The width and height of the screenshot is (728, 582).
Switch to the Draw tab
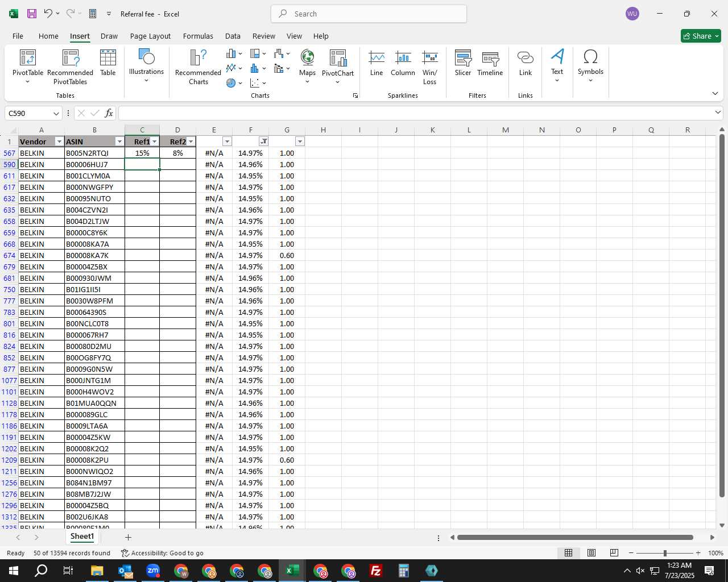[x=109, y=36]
